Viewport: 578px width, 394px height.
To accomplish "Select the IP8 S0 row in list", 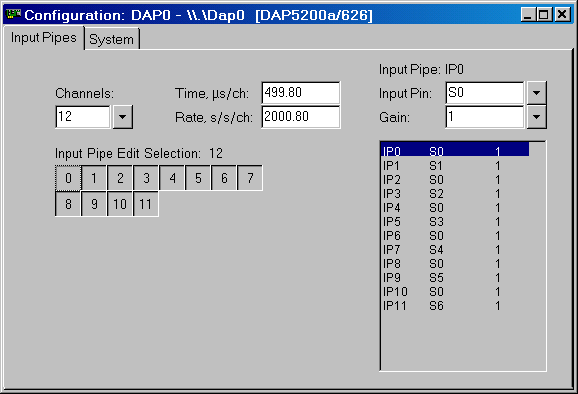I will pos(455,264).
